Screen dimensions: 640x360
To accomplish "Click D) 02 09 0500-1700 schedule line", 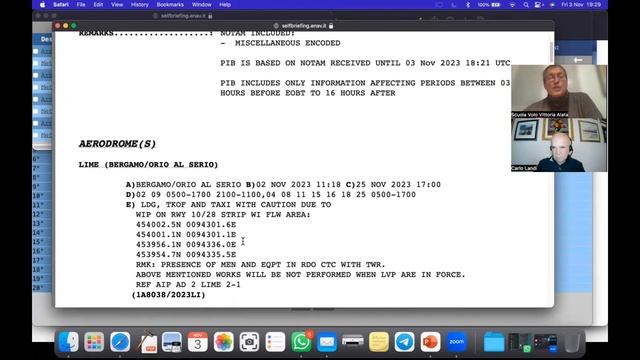I will point(271,195).
